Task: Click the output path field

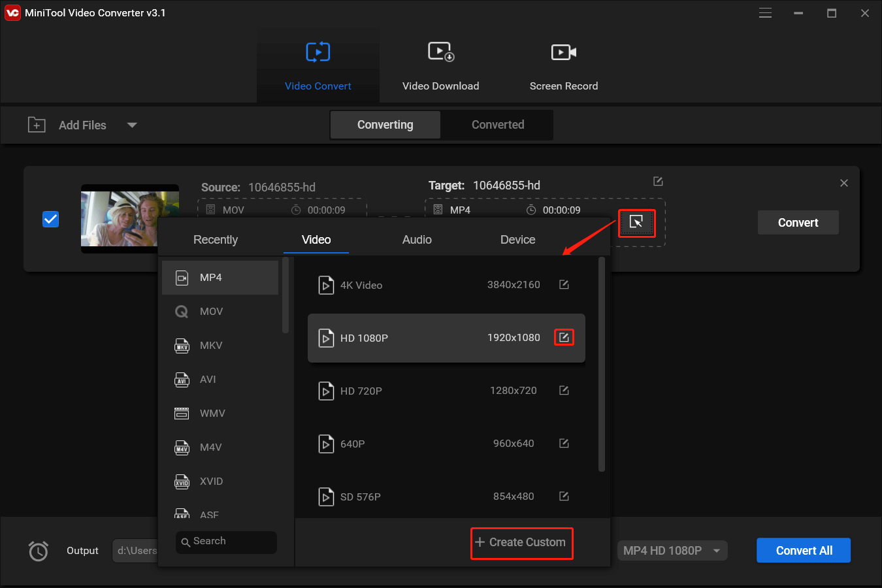Action: pos(135,551)
